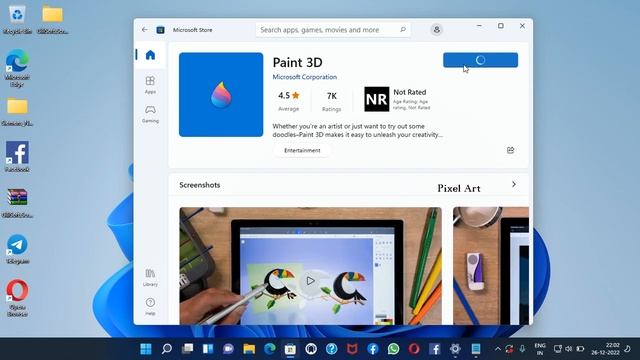The width and height of the screenshot is (640, 360).
Task: Click the Not Rated label
Action: tap(409, 92)
